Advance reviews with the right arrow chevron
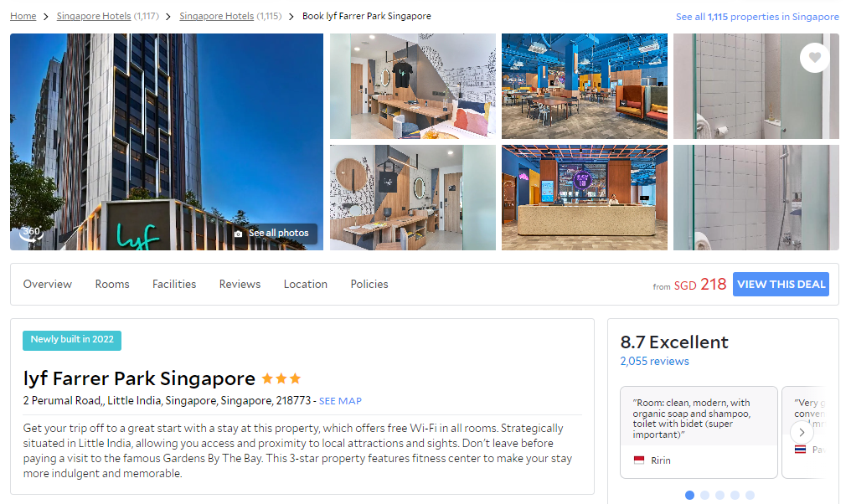Image resolution: width=851 pixels, height=504 pixels. click(x=802, y=432)
